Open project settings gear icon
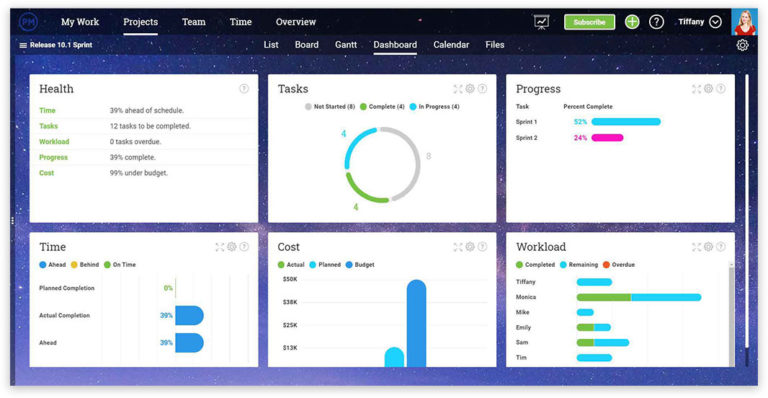 [x=743, y=45]
